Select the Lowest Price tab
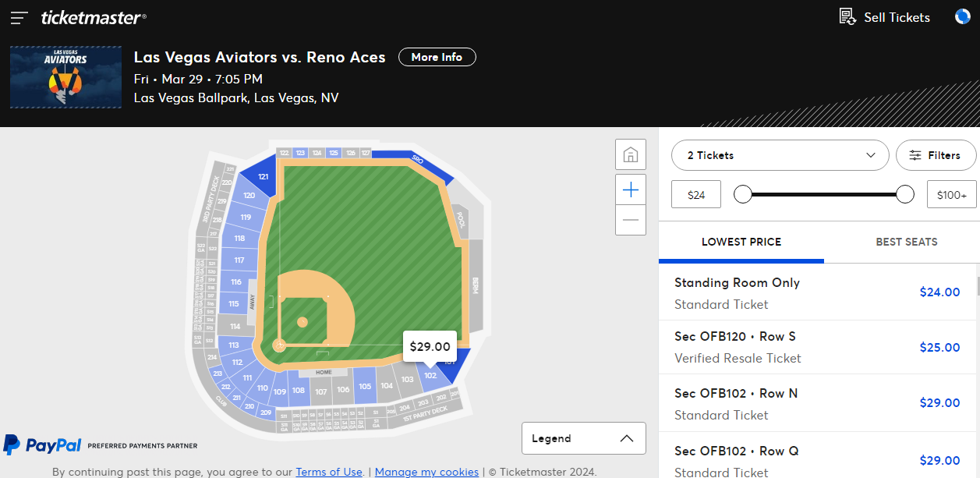The image size is (980, 478). point(741,242)
